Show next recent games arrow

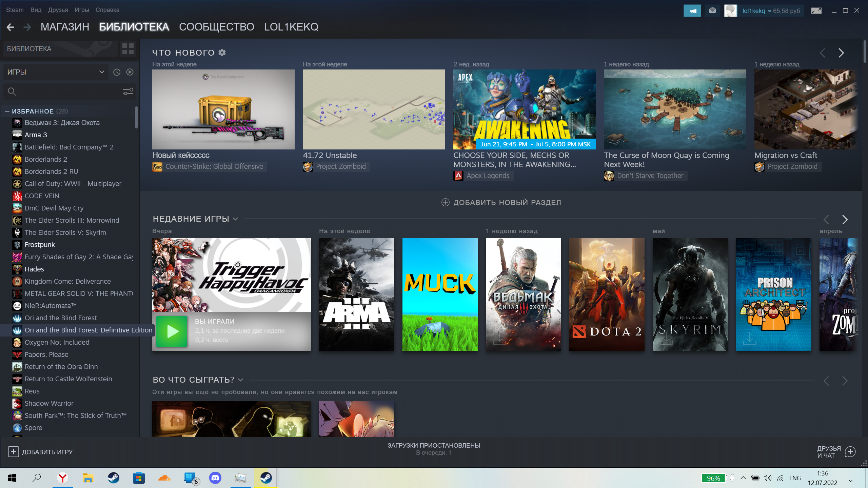click(x=845, y=220)
